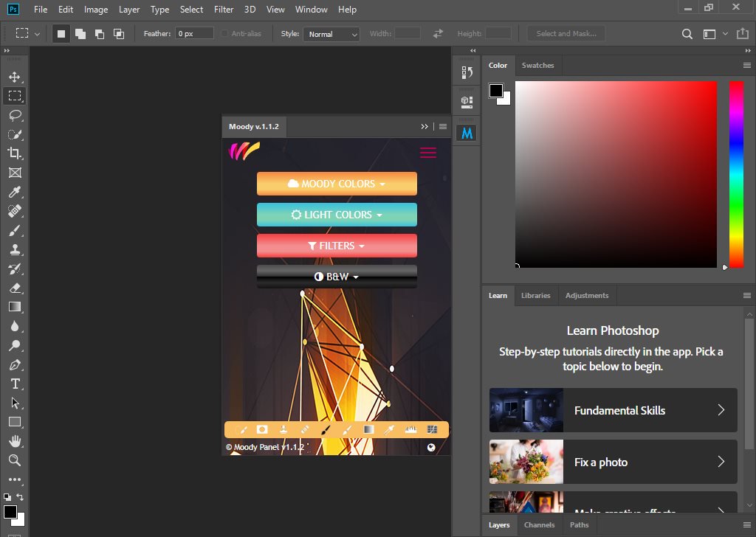Open the Filter menu

(x=223, y=10)
